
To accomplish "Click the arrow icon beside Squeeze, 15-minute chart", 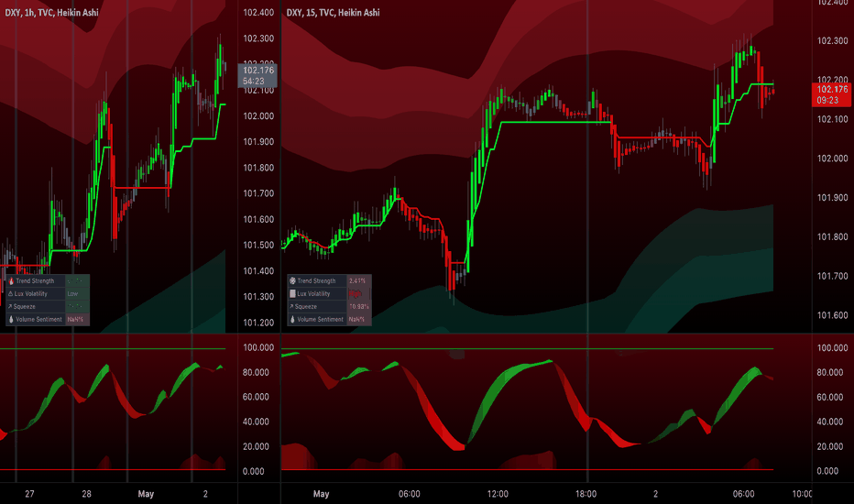I will click(292, 307).
